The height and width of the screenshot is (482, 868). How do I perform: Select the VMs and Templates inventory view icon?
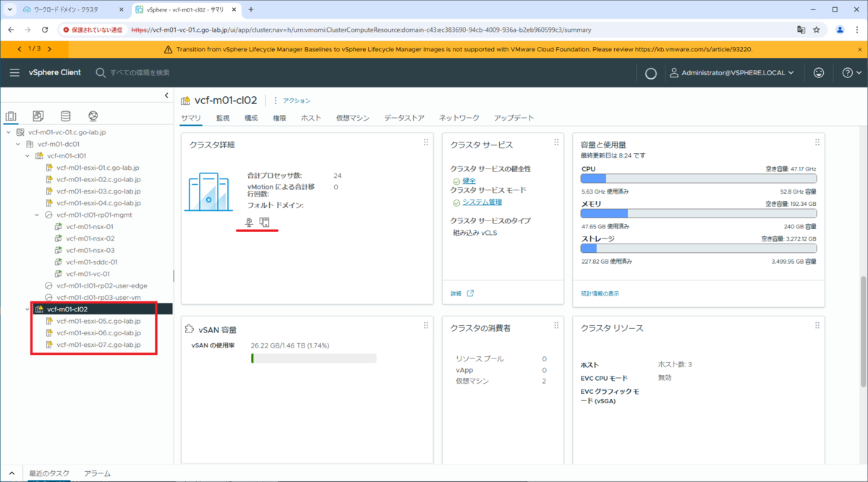pyautogui.click(x=38, y=116)
